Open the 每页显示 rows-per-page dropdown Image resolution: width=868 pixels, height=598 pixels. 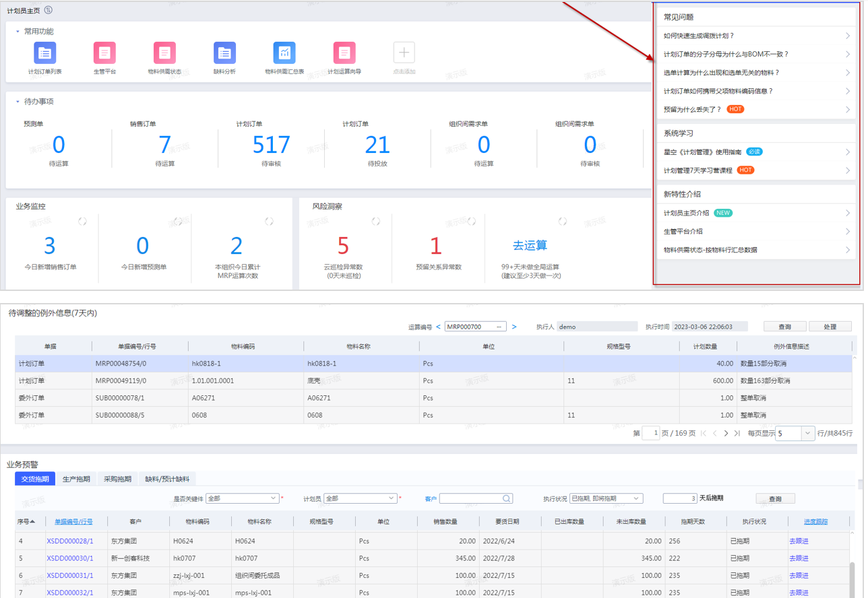click(x=807, y=434)
